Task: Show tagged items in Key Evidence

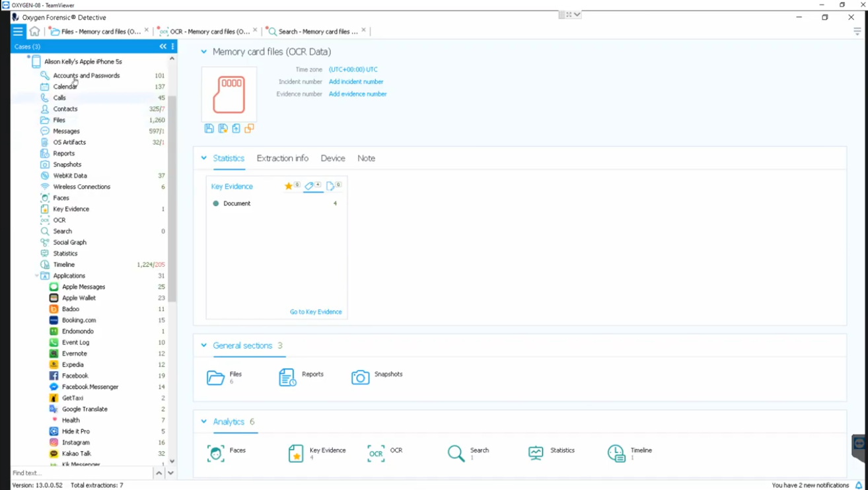Action: [x=310, y=186]
